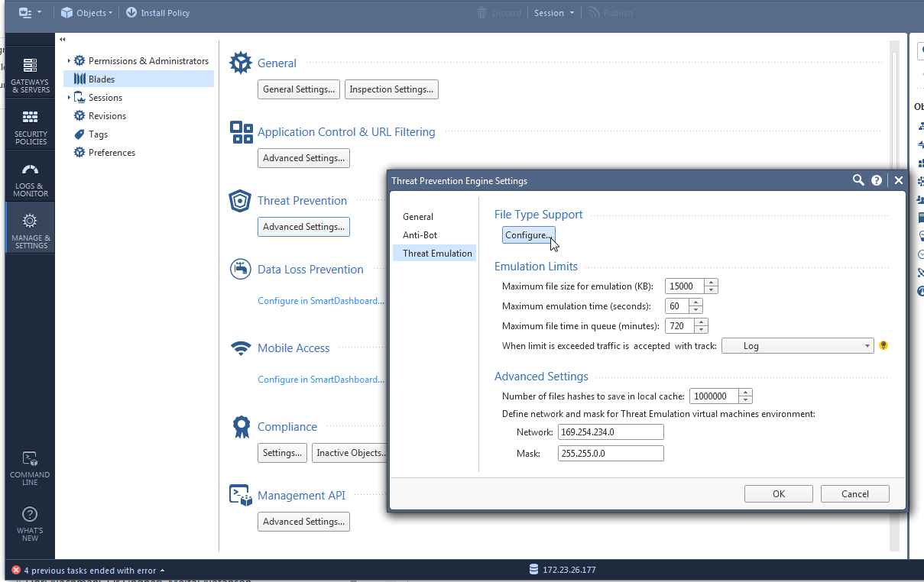Click the Discard toolbar button
Screen dimensions: 924x582
[x=498, y=12]
